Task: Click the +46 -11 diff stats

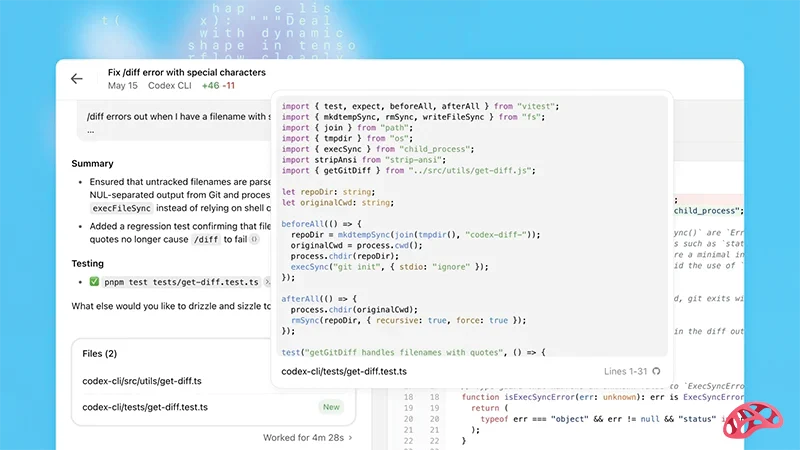Action: tap(218, 86)
